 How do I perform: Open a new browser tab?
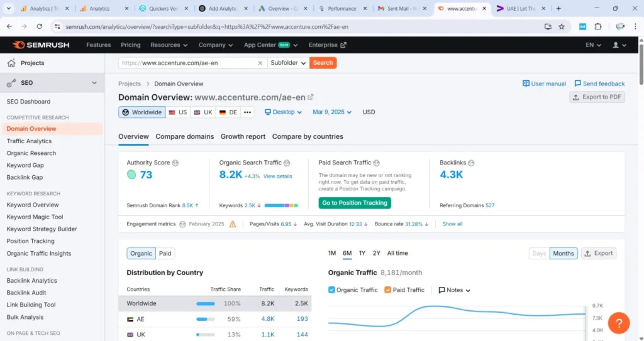coord(558,8)
